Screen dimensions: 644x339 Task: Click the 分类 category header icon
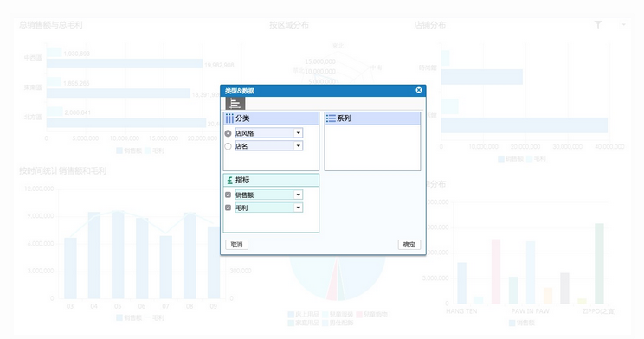pyautogui.click(x=229, y=118)
